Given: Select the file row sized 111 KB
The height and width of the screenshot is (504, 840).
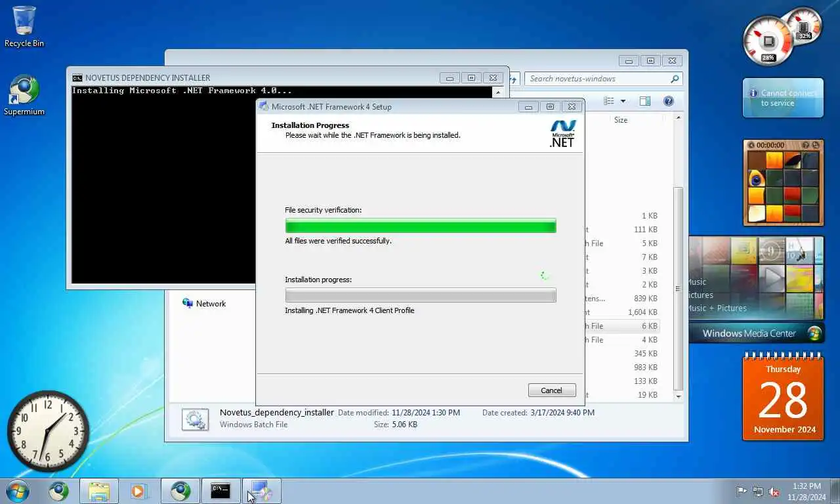Looking at the screenshot, I should [x=621, y=230].
